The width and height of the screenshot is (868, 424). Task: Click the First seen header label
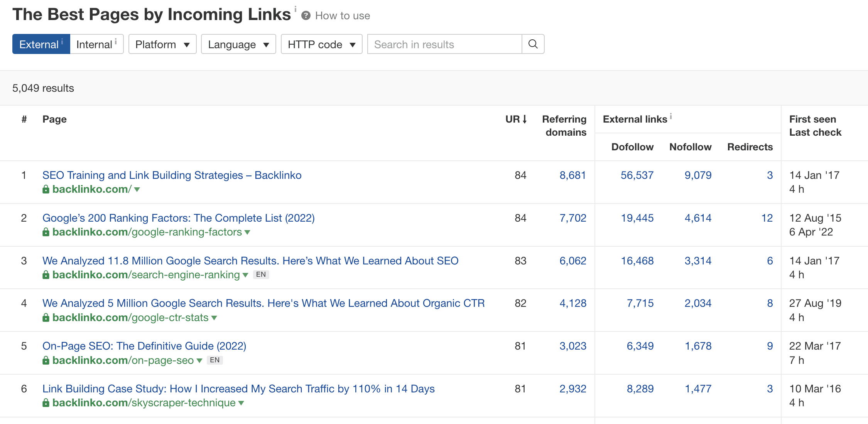pyautogui.click(x=812, y=119)
